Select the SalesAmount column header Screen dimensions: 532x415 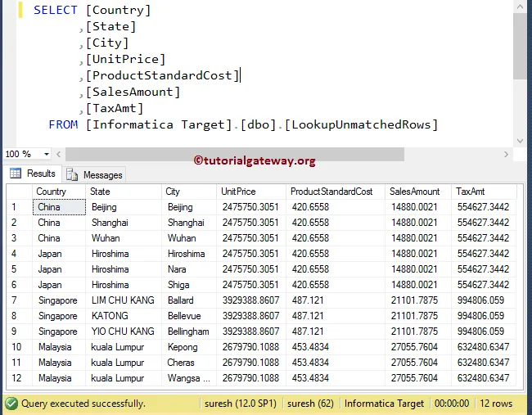(418, 192)
